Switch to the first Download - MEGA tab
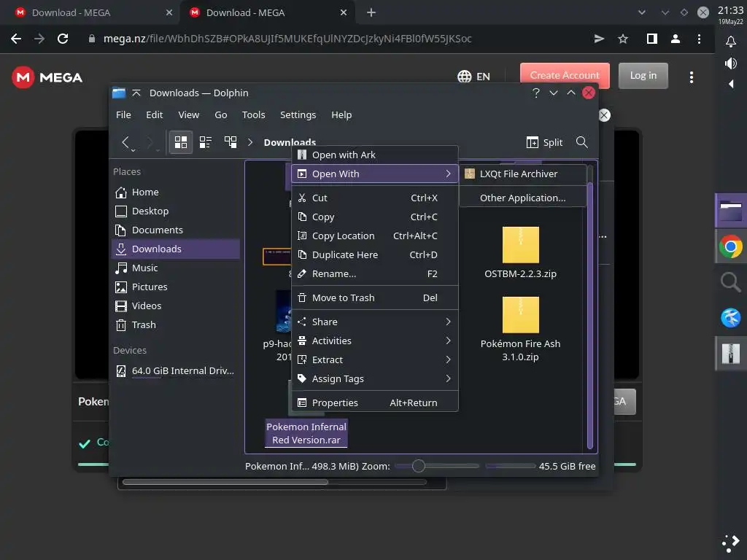This screenshot has height=560, width=747. (90, 12)
